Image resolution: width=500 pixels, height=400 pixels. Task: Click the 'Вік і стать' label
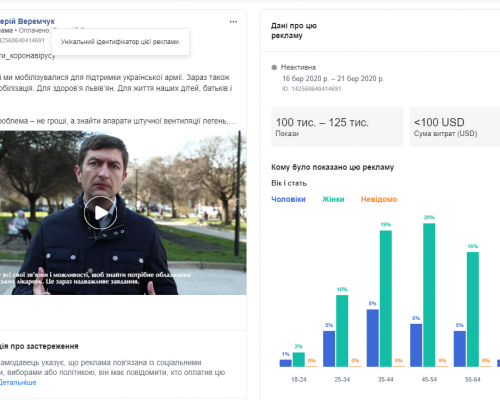pyautogui.click(x=289, y=183)
